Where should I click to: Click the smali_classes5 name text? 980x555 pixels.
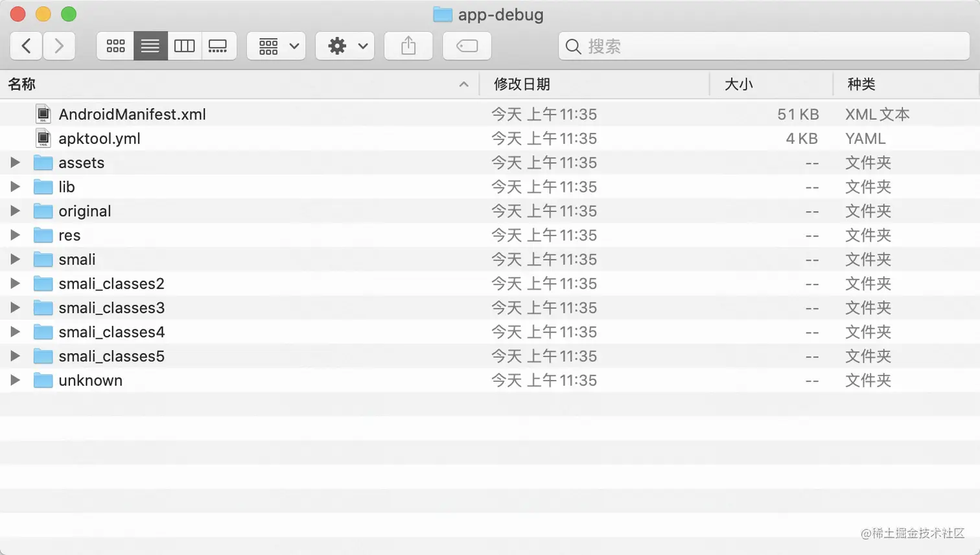click(x=111, y=357)
